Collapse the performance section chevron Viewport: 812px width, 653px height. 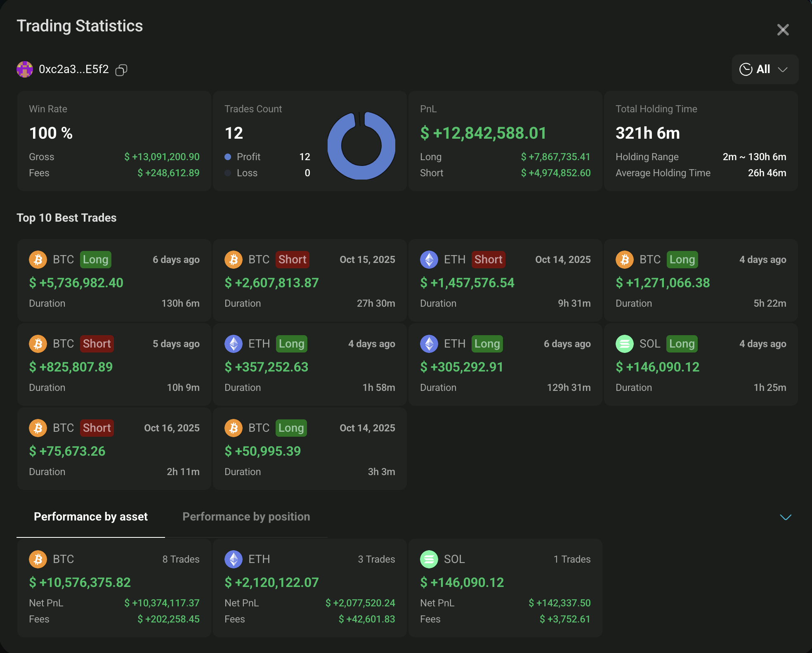pos(785,517)
